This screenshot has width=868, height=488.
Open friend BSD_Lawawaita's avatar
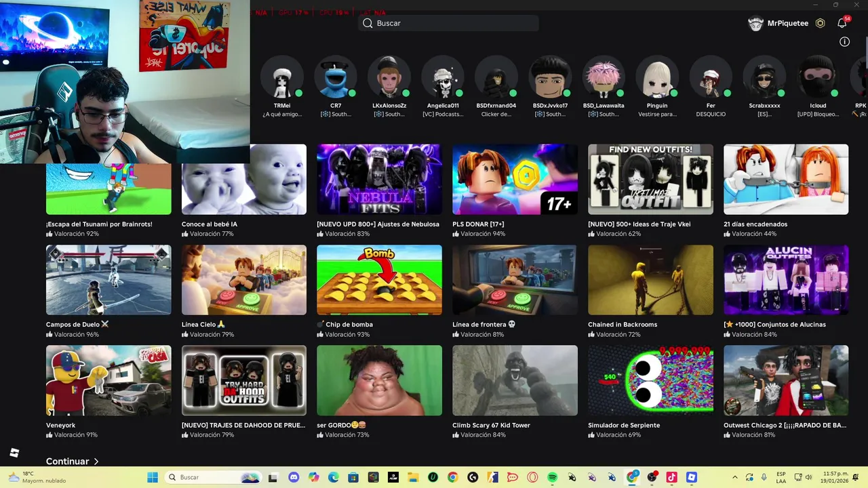pyautogui.click(x=604, y=77)
